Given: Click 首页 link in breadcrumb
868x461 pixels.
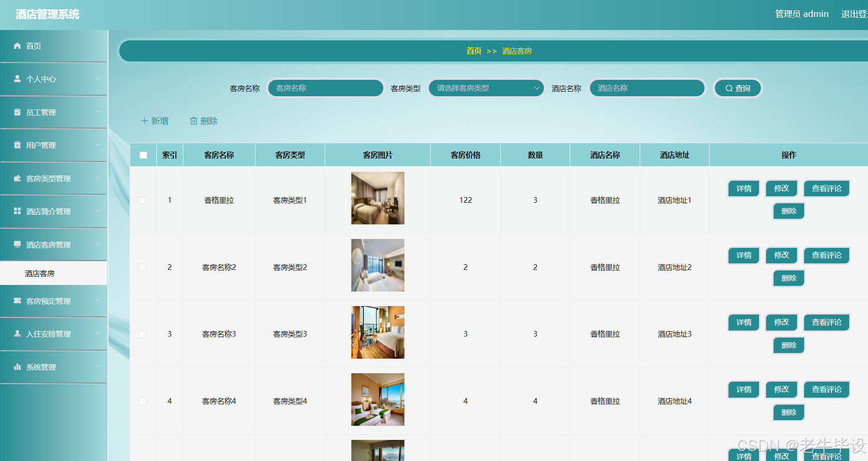Looking at the screenshot, I should [x=474, y=51].
